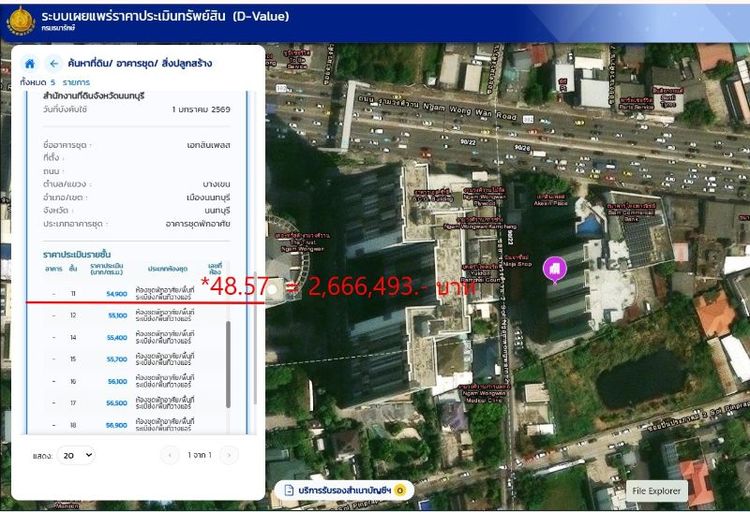The image size is (750, 512).
Task: Open the บริการรับรองสำเนาบัญชีฯ service button
Action: [x=343, y=490]
